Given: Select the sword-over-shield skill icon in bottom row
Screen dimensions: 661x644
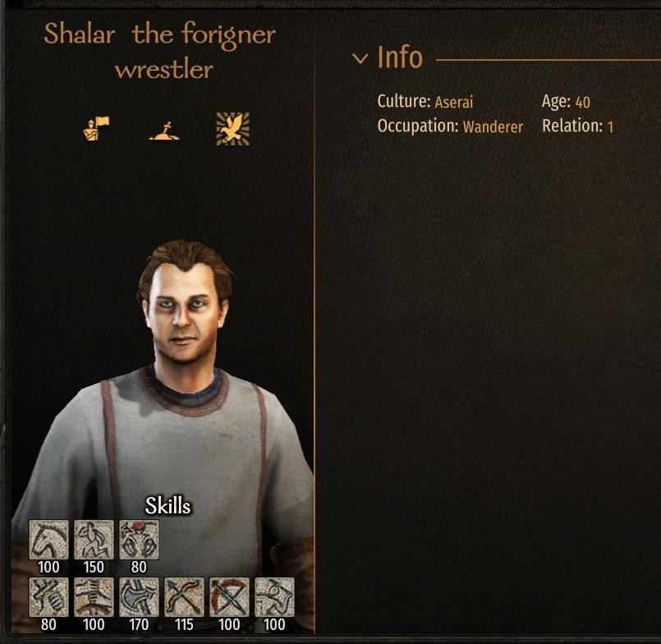Looking at the screenshot, I should (94, 597).
